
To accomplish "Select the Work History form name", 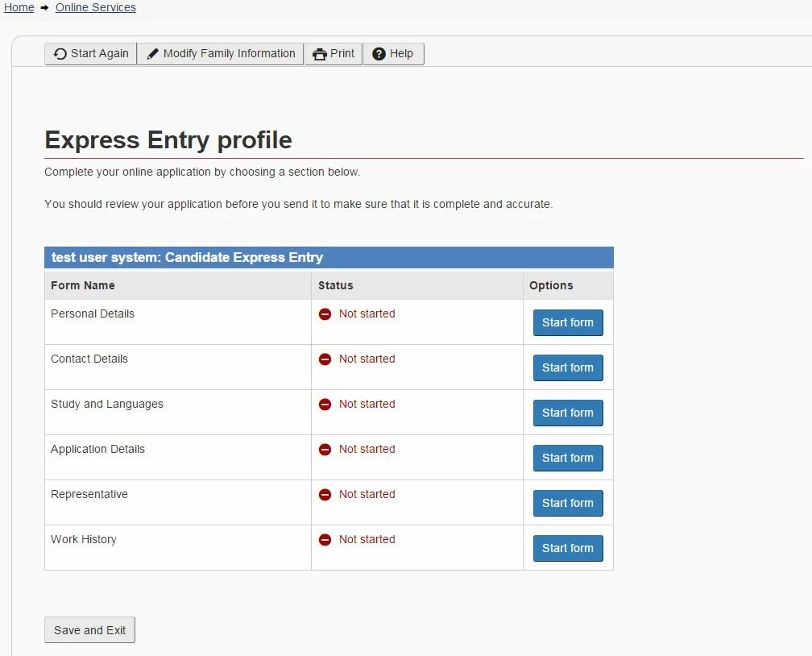I will 84,539.
